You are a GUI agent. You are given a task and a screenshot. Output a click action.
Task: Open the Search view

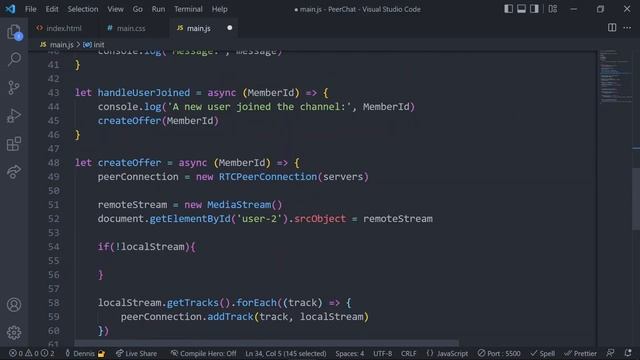pyautogui.click(x=14, y=60)
